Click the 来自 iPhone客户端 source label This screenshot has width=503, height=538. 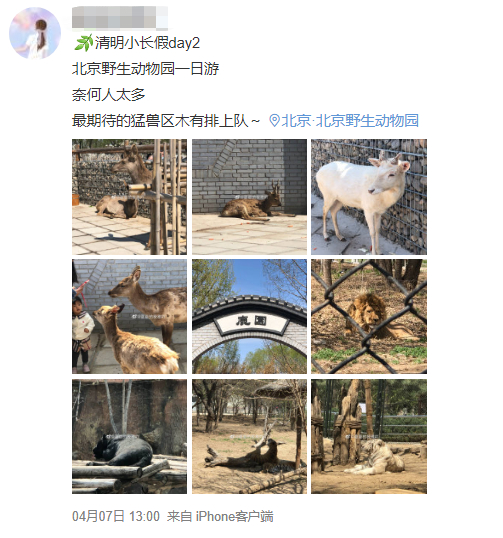pyautogui.click(x=220, y=516)
